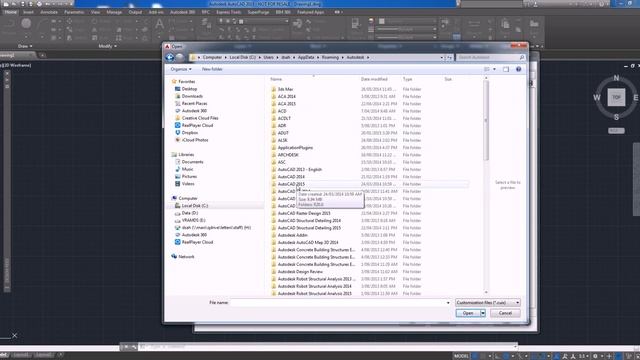Select the 3ds Max folder
Screen dimensions: 640x360
(285, 89)
